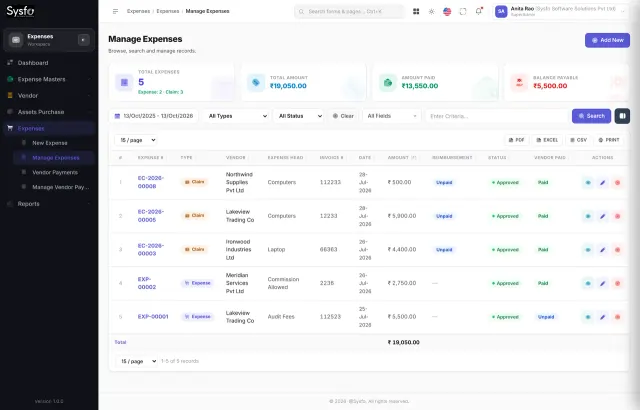This screenshot has width=640, height=410.
Task: Click the Add New button
Action: [607, 40]
